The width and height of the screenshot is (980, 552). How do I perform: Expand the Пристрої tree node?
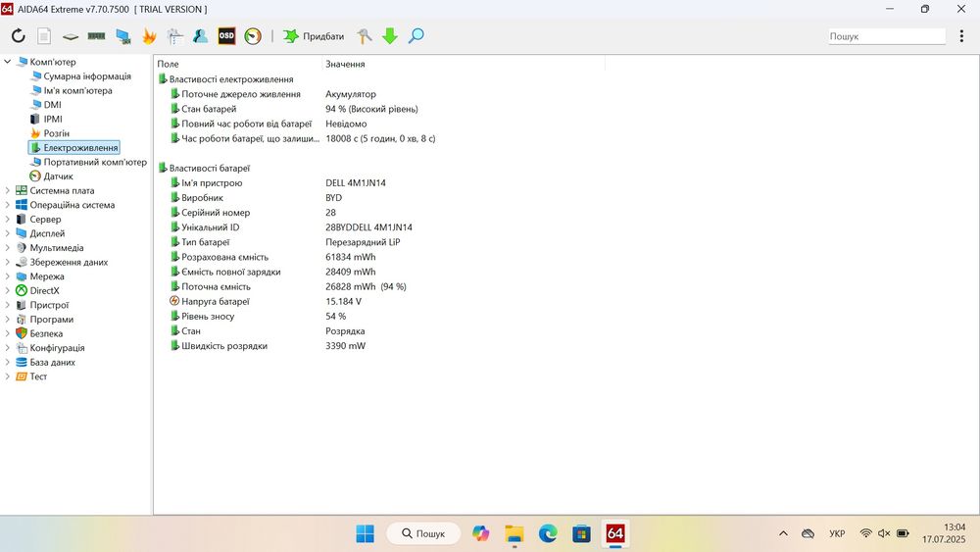[x=8, y=305]
